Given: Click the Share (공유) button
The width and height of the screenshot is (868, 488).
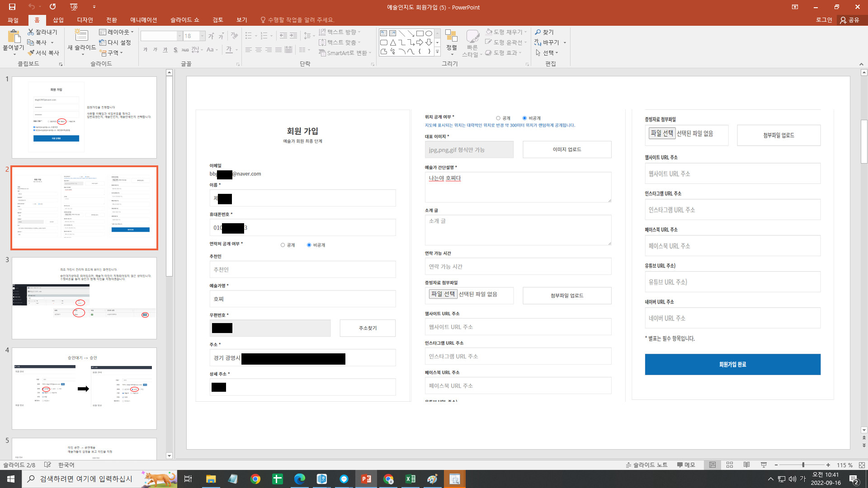Looking at the screenshot, I should [x=850, y=20].
